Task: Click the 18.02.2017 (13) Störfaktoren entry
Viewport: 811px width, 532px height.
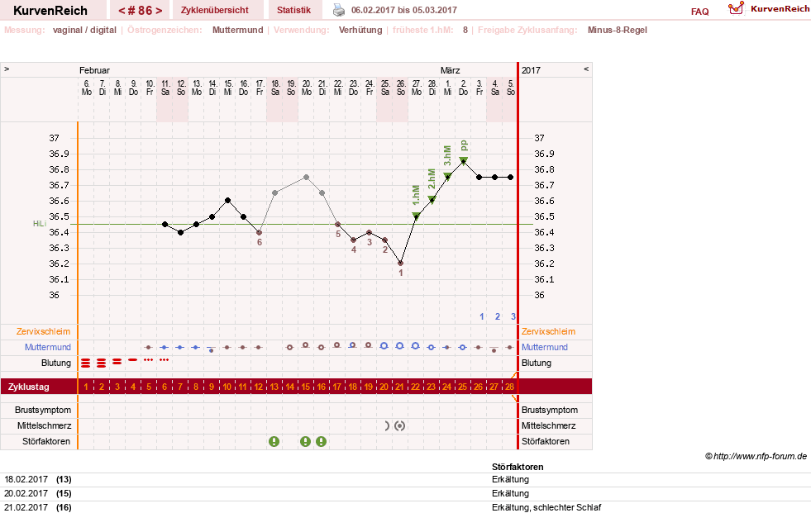Action: pyautogui.click(x=405, y=480)
